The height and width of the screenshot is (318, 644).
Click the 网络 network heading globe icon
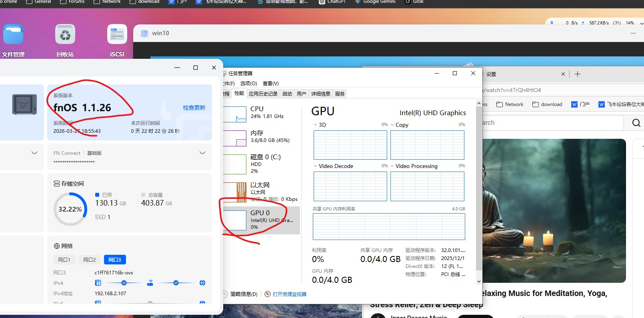(x=57, y=246)
